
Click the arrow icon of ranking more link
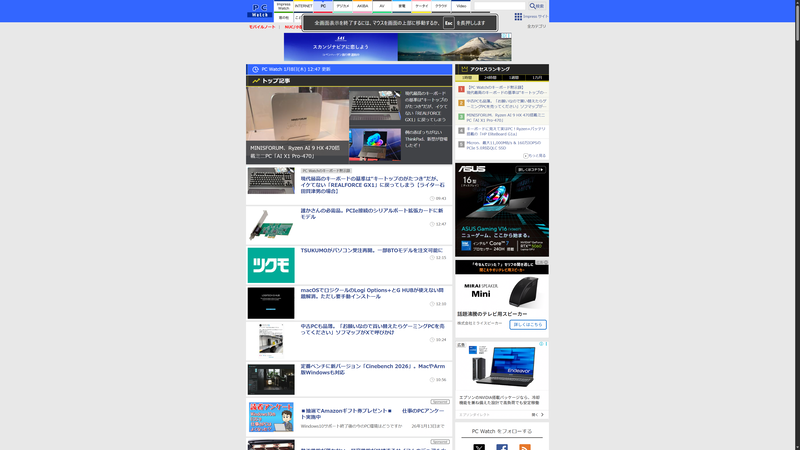click(526, 156)
